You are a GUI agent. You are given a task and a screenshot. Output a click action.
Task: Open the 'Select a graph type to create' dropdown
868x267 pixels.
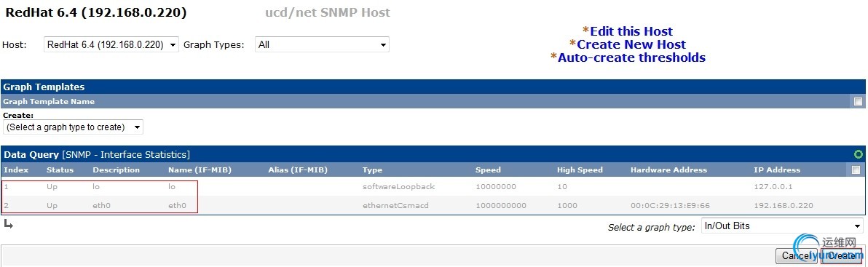click(x=73, y=127)
